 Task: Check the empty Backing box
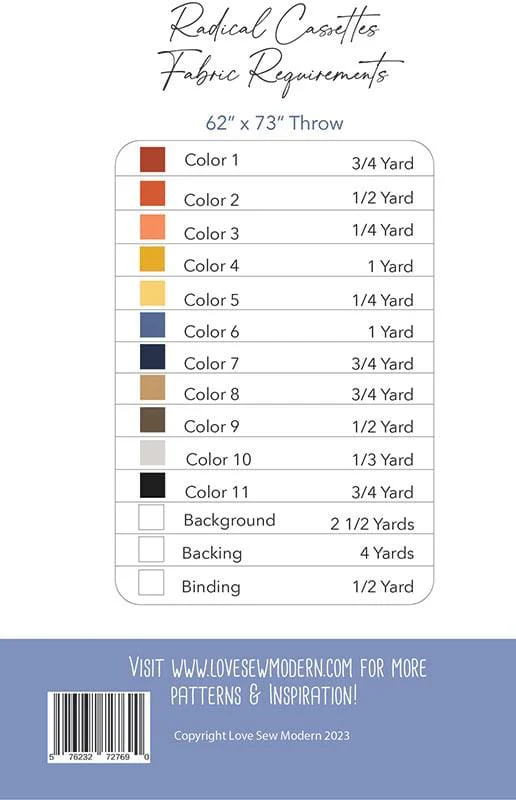pyautogui.click(x=151, y=549)
